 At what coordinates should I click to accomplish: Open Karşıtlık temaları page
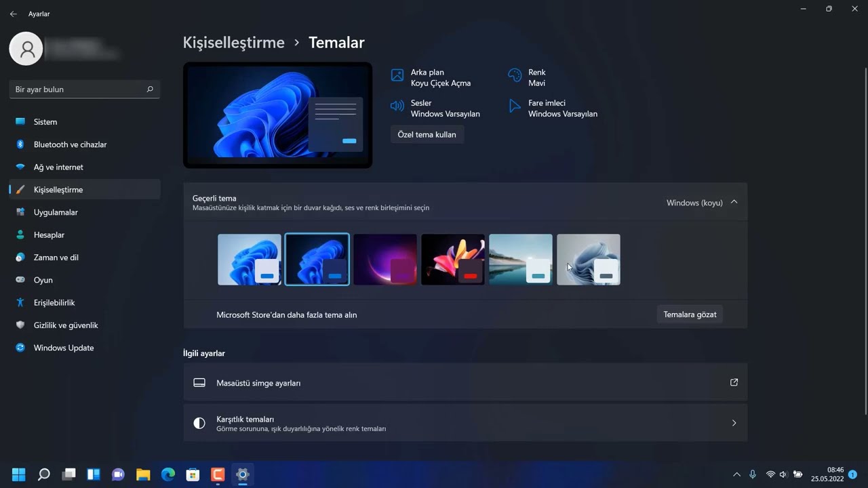point(465,423)
